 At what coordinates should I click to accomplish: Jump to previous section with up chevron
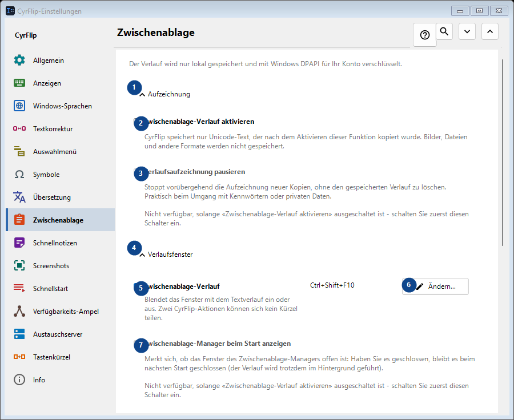490,31
